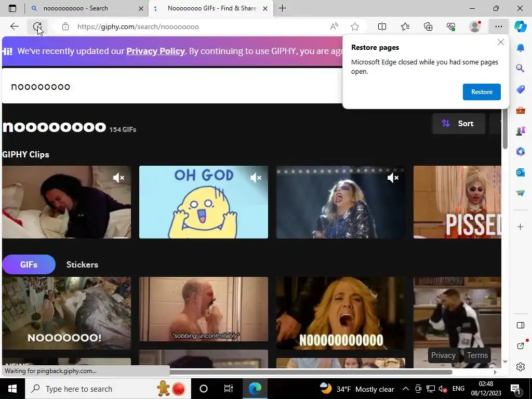
Task: Open external link icon in sidebar
Action: pyautogui.click(x=521, y=345)
